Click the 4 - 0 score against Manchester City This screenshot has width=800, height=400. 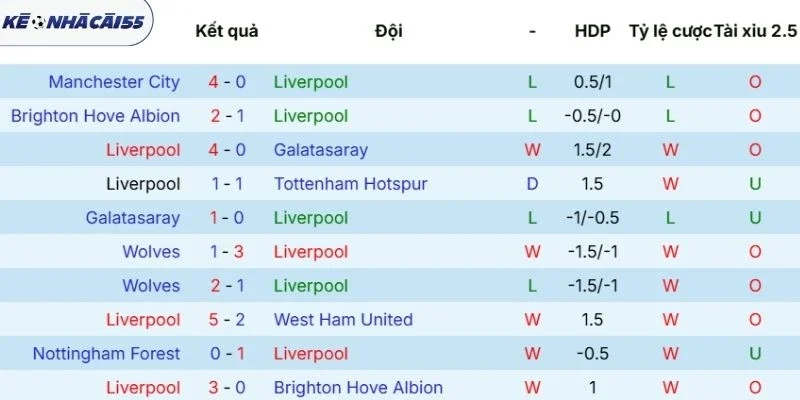click(x=227, y=82)
